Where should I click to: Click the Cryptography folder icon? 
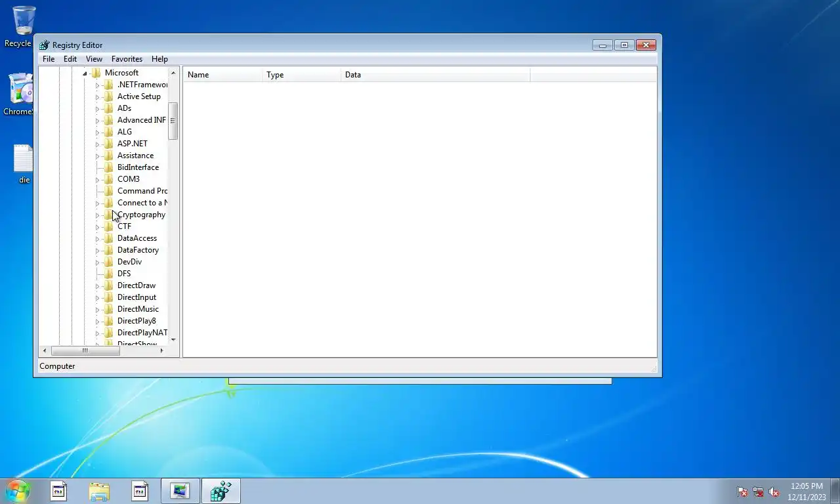pyautogui.click(x=109, y=215)
